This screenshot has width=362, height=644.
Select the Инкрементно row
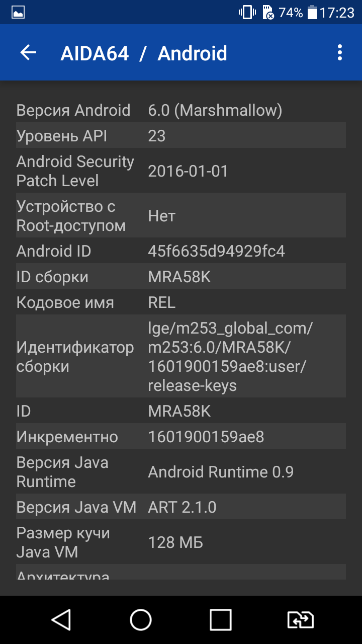pos(181,437)
